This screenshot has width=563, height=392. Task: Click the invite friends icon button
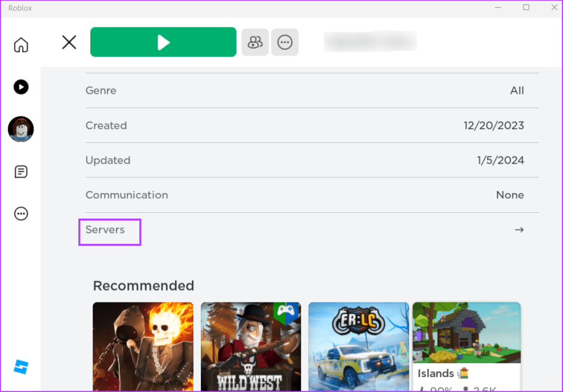[255, 42]
